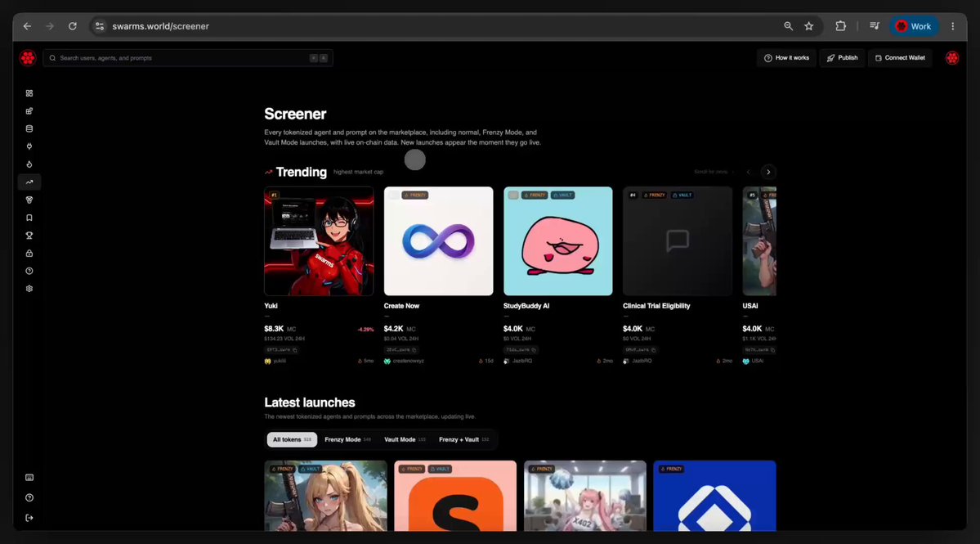Open the red profile avatar at top right
The height and width of the screenshot is (544, 980).
[952, 58]
